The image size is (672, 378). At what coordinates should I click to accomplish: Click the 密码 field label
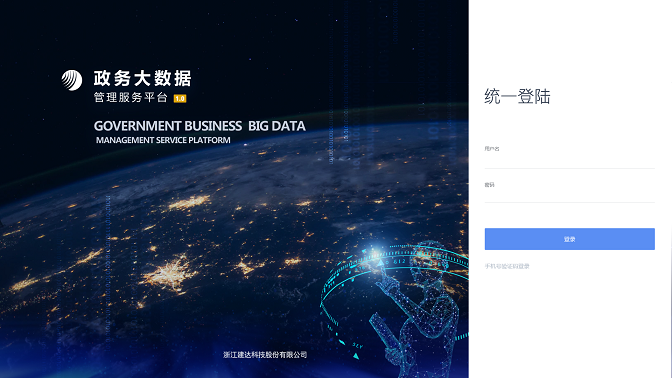pos(489,185)
